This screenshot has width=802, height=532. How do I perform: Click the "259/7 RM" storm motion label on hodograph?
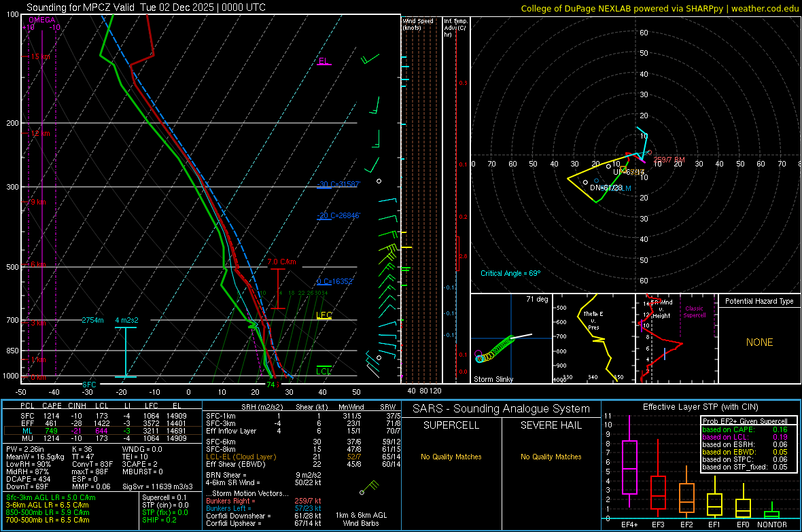[x=669, y=160]
